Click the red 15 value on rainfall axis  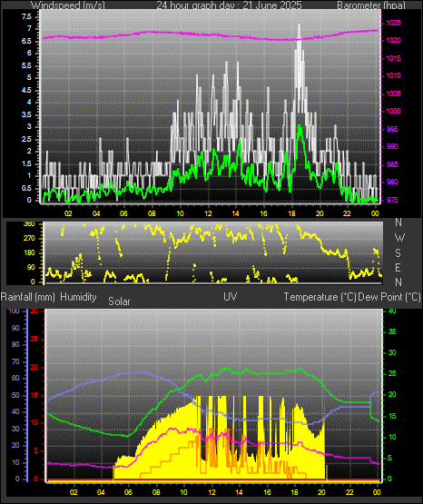click(34, 395)
